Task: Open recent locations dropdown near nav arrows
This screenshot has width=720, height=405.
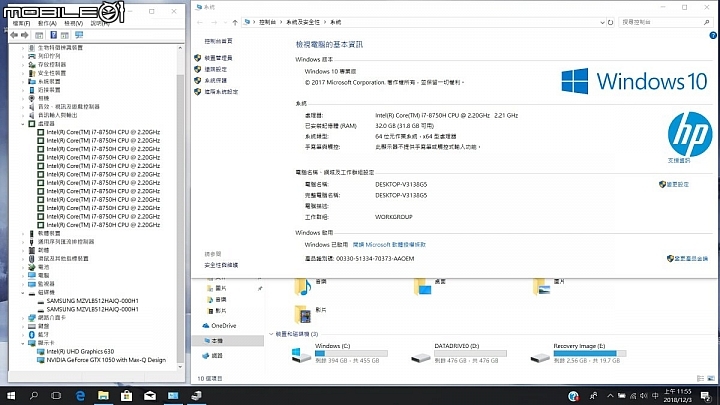Action: [x=225, y=22]
